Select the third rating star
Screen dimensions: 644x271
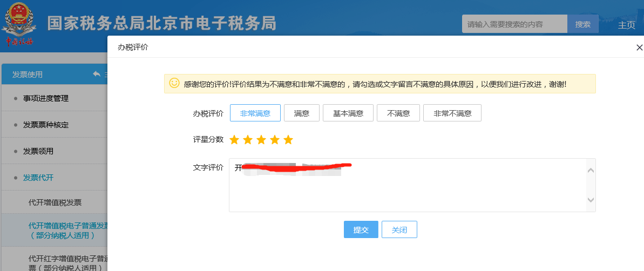(261, 140)
